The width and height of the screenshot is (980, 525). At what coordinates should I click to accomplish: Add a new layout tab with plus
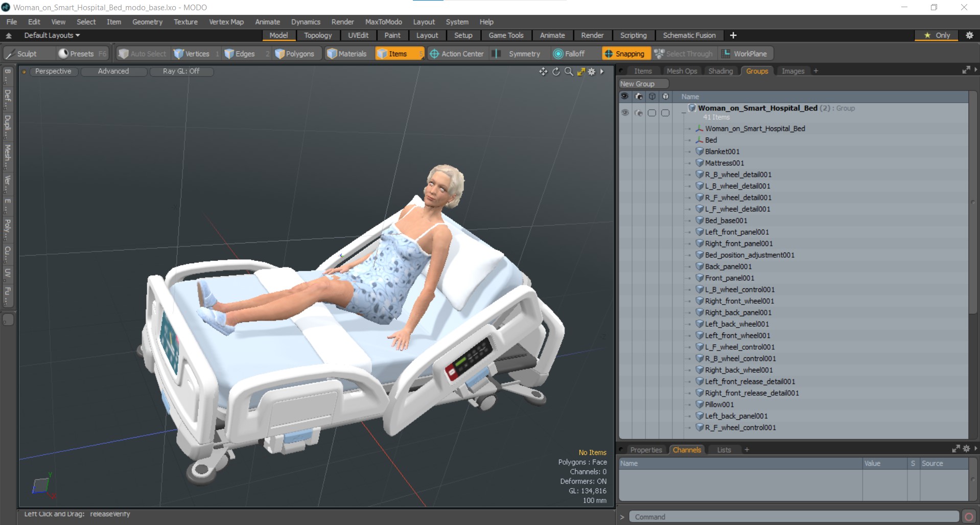point(733,35)
